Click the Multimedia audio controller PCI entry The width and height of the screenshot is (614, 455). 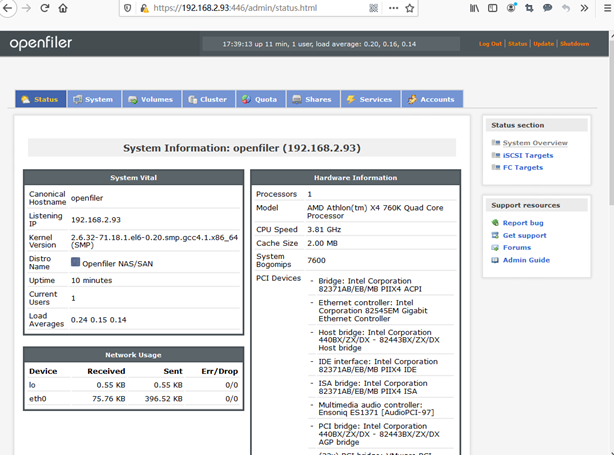(x=376, y=408)
